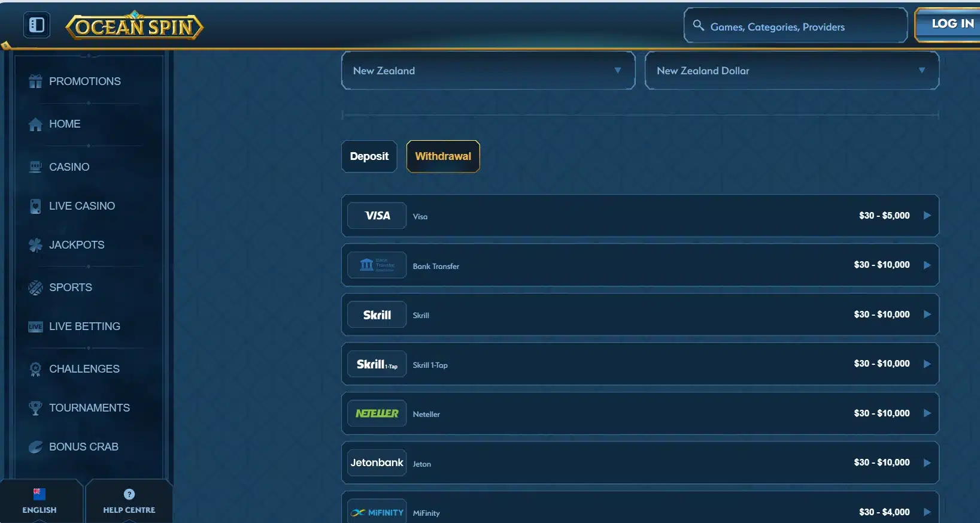Open the Bonus Crab menu label
Screen dimensions: 980x523
click(x=84, y=447)
